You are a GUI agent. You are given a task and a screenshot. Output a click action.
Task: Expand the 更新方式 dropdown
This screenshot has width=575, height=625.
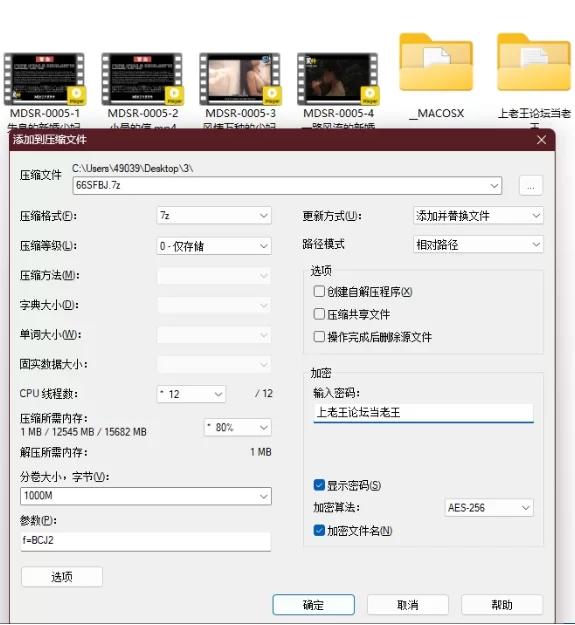tap(478, 216)
